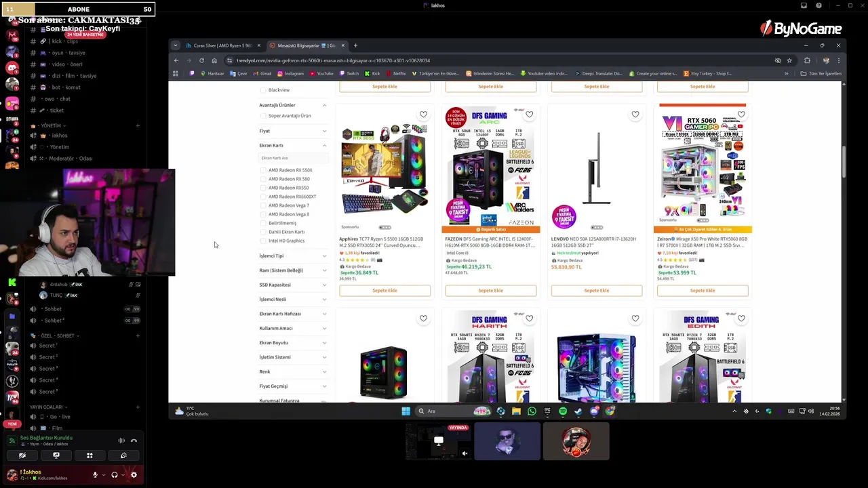Viewport: 868px width, 488px height.
Task: Deafen headphones in Discord user panel
Action: [114, 474]
